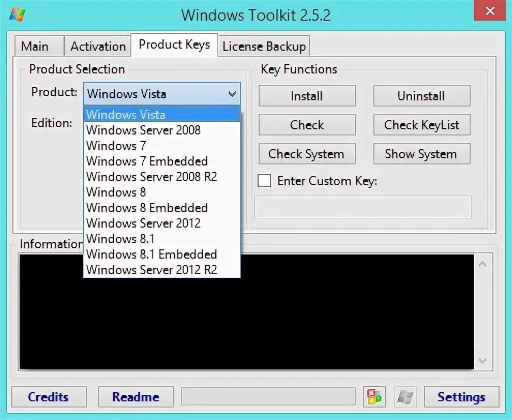This screenshot has width=512, height=420.
Task: Switch to the Main tab
Action: (x=39, y=46)
